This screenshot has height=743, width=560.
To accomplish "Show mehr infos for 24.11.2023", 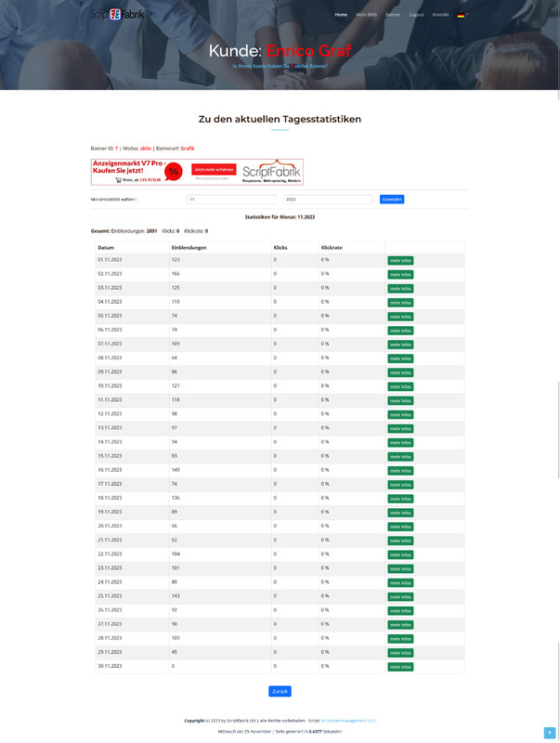I will pyautogui.click(x=400, y=583).
